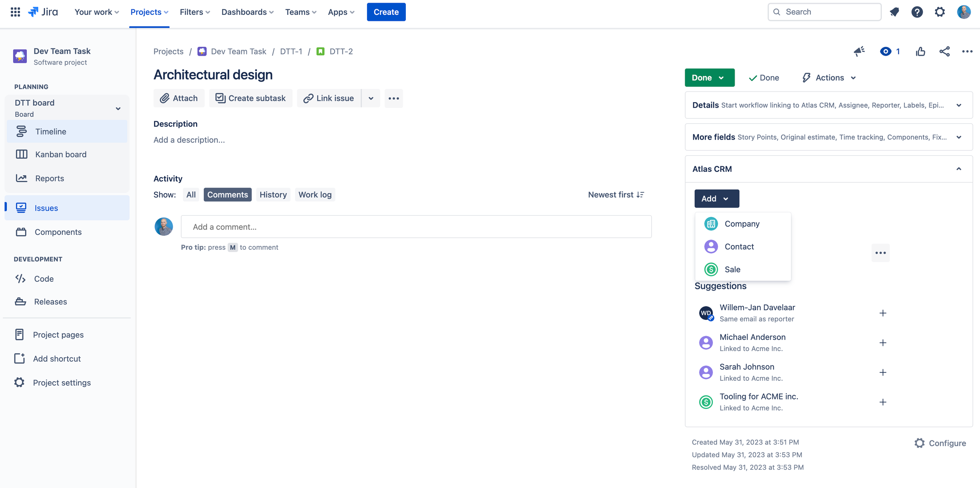980x488 pixels.
Task: Click the notifications bell icon
Action: point(894,12)
